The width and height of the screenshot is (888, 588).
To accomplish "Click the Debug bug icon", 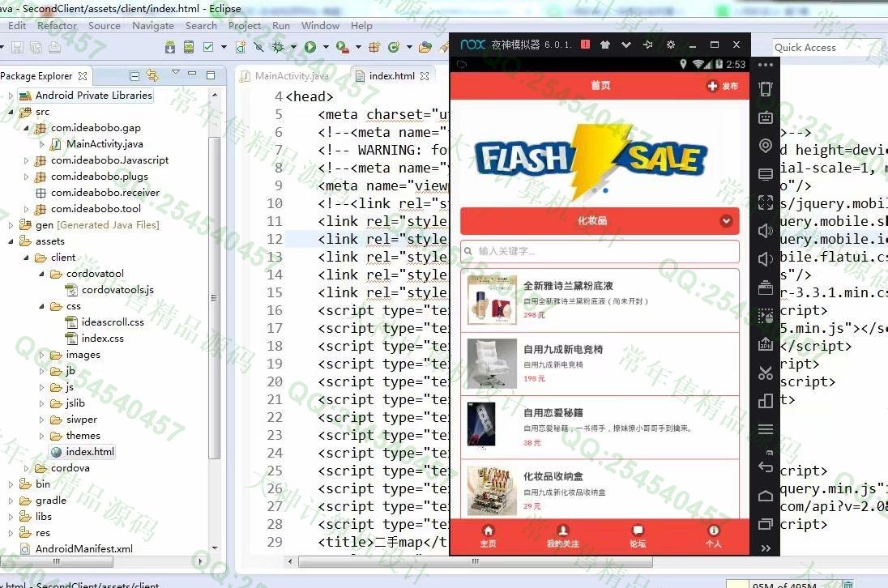I will [x=277, y=47].
